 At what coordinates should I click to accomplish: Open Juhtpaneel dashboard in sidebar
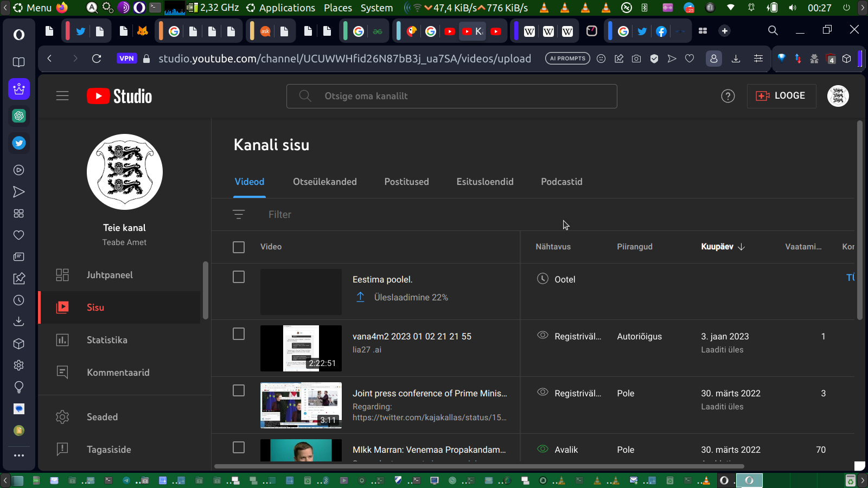109,275
